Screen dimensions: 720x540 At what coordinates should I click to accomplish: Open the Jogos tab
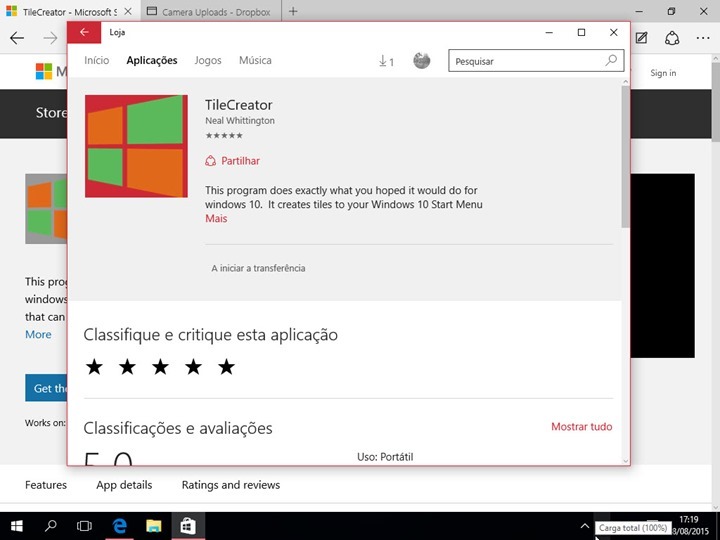pos(208,61)
